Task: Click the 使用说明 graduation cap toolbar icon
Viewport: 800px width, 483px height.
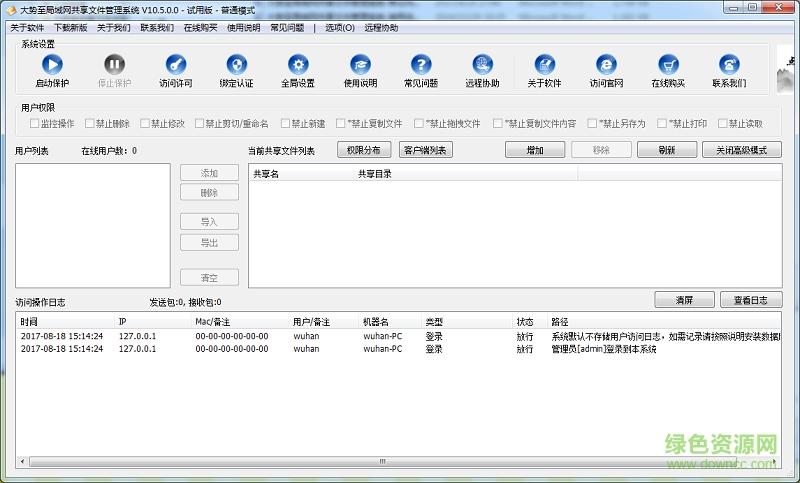Action: (x=360, y=65)
